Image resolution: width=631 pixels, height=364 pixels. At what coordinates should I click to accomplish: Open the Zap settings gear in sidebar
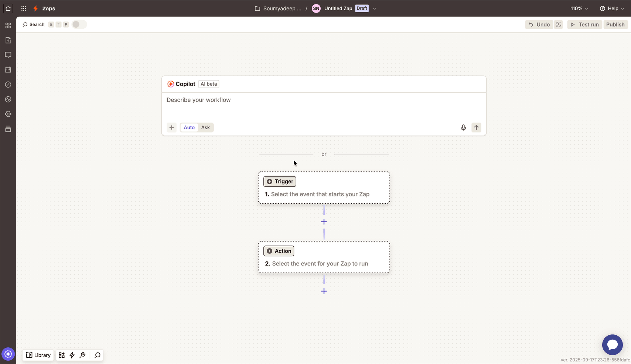coord(8,114)
